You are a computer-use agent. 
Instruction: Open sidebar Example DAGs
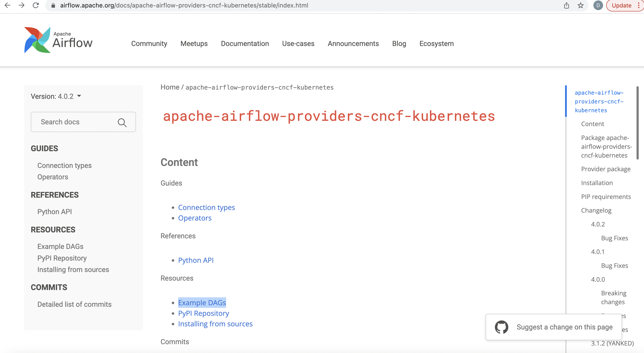click(60, 246)
